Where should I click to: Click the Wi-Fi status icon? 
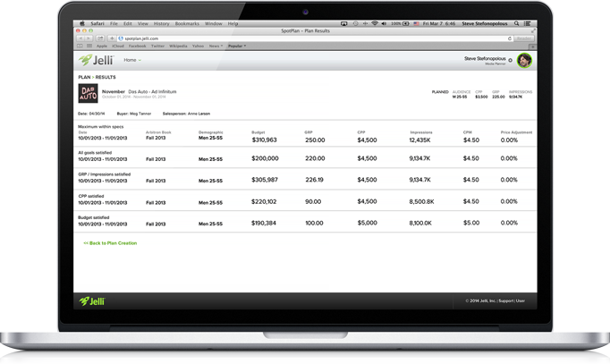[374, 24]
